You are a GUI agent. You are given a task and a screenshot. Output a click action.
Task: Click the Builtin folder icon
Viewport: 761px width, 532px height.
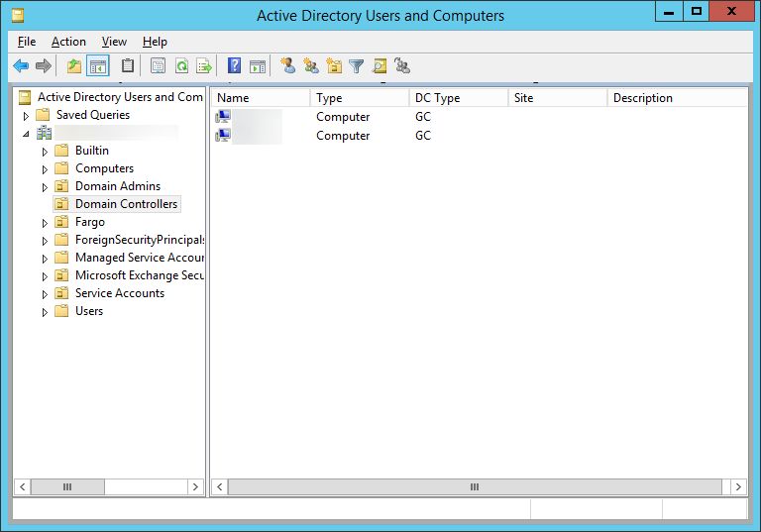coord(61,150)
